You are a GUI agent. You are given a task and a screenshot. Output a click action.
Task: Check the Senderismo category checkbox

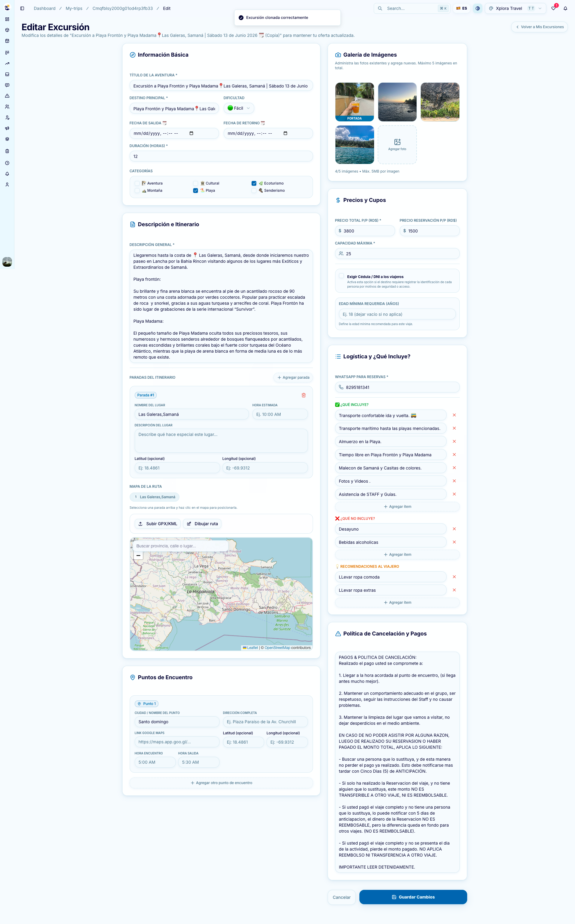[x=254, y=191]
